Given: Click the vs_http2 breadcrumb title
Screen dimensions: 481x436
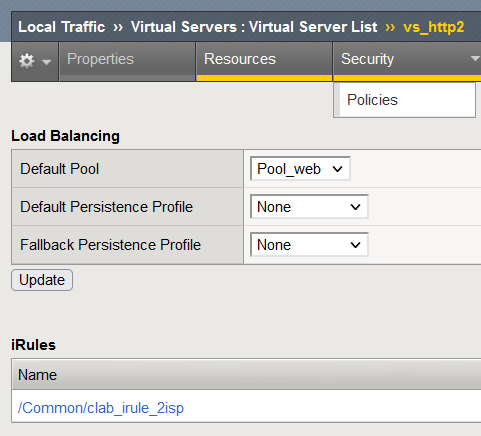Looking at the screenshot, I should pyautogui.click(x=433, y=27).
